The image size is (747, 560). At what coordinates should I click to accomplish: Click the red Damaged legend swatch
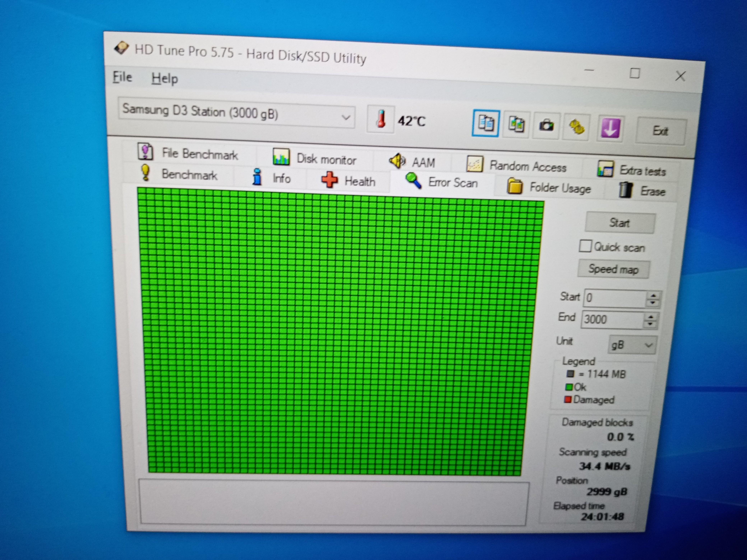point(568,400)
